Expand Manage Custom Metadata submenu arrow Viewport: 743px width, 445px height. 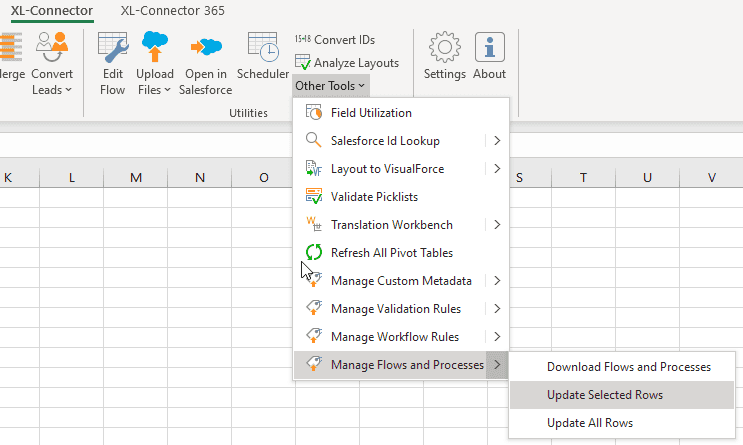click(x=497, y=280)
